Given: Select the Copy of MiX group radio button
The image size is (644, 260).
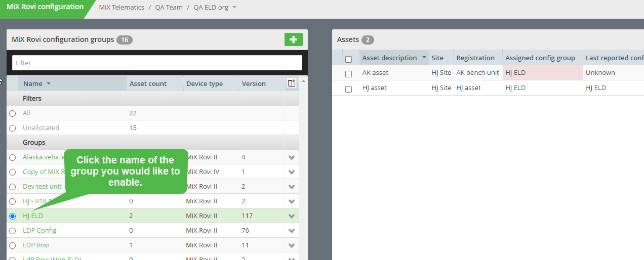Looking at the screenshot, I should 13,172.
